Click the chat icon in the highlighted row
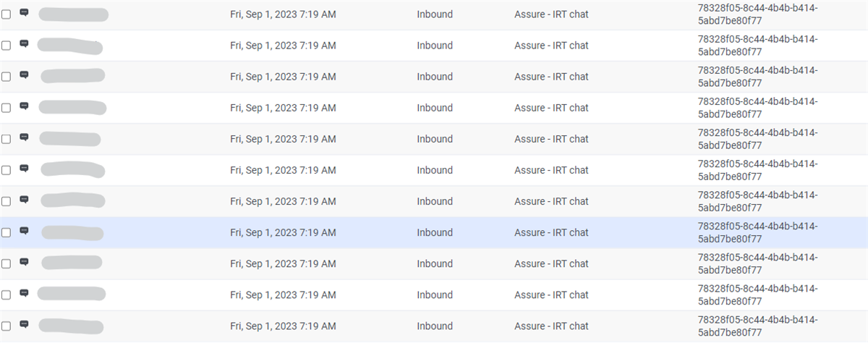The width and height of the screenshot is (868, 343). (x=24, y=231)
